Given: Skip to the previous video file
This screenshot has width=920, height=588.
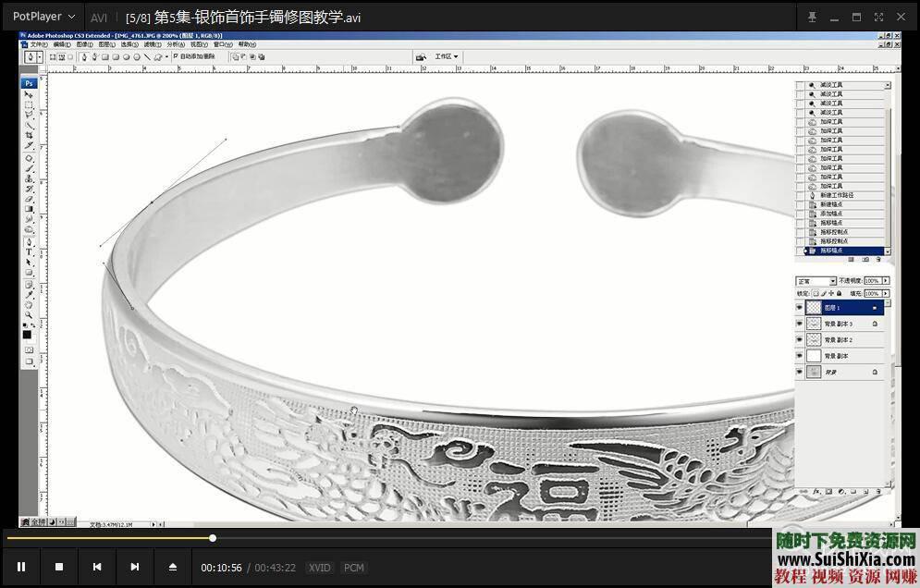Looking at the screenshot, I should click(97, 567).
